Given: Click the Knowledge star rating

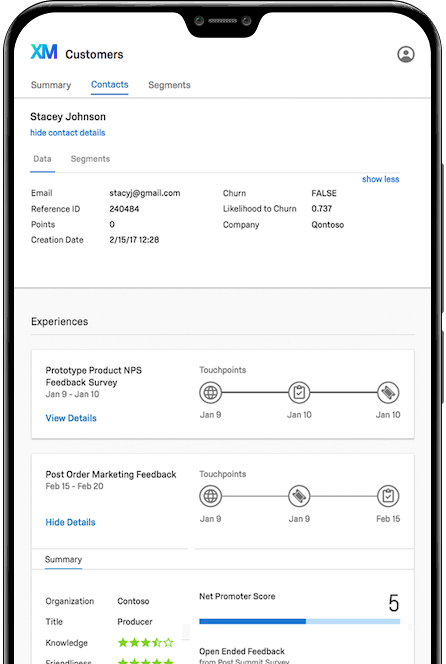Looking at the screenshot, I should (x=146, y=643).
